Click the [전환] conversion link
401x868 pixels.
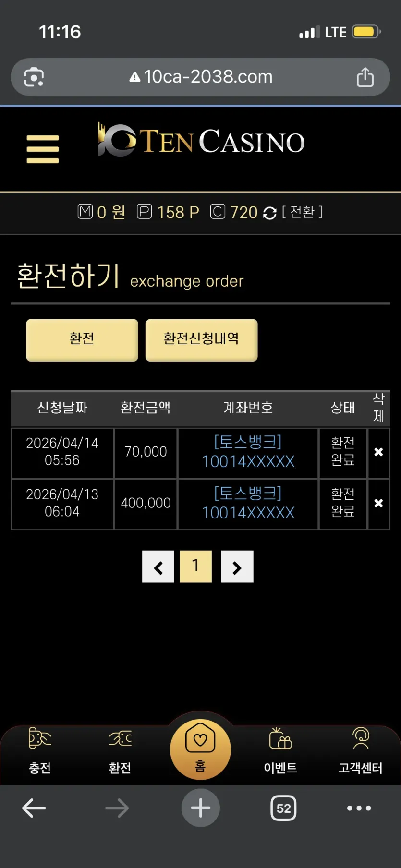[x=302, y=212]
